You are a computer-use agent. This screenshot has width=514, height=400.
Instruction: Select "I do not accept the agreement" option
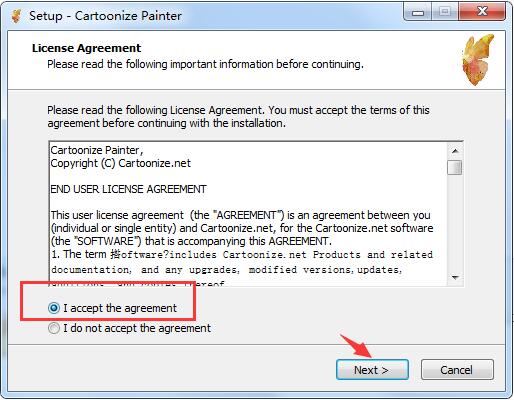(54, 328)
